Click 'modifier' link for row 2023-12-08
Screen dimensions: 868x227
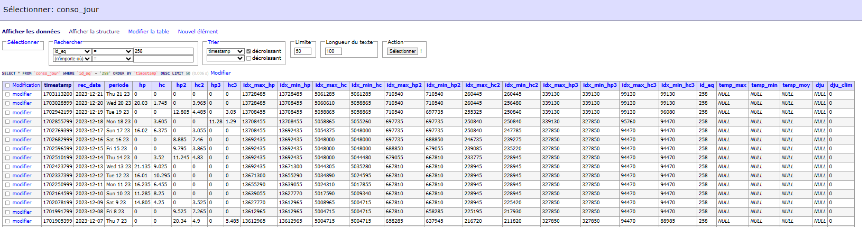[22, 212]
